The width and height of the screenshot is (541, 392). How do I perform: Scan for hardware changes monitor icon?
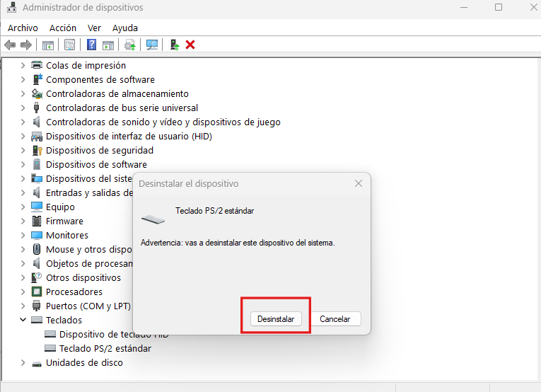point(152,45)
